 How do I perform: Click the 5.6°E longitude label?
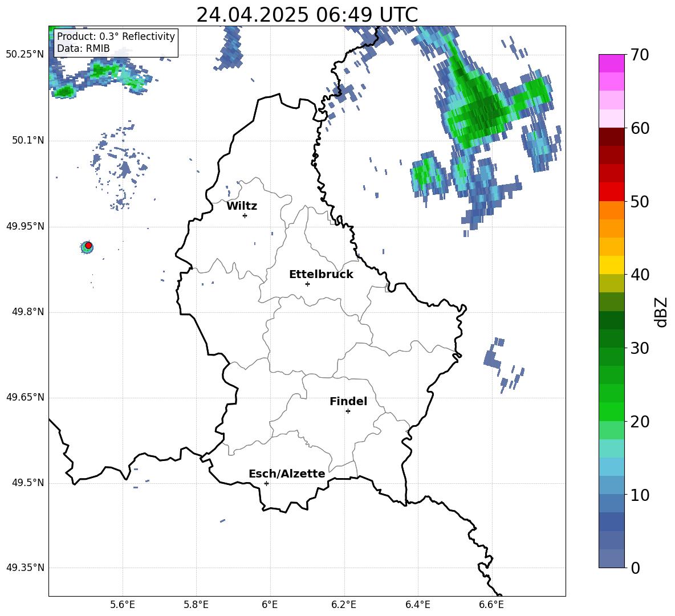pyautogui.click(x=122, y=605)
